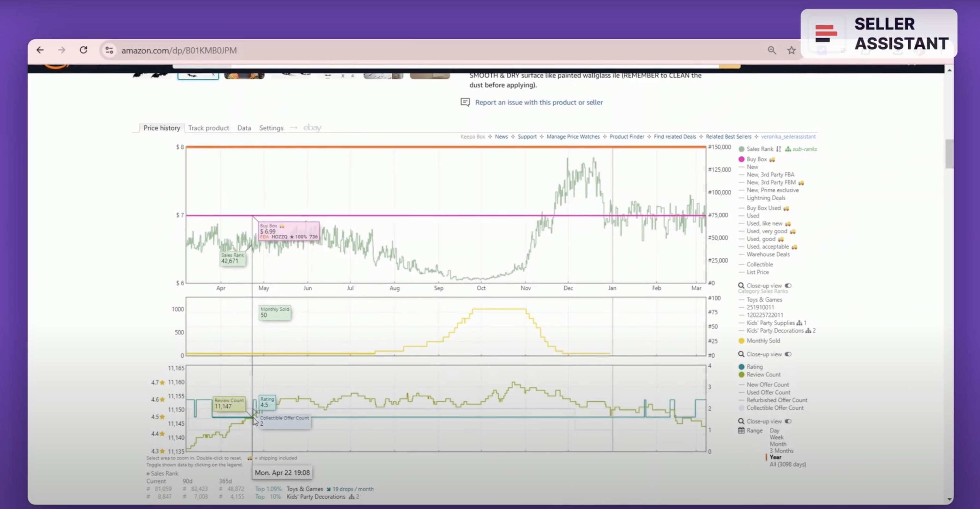Image resolution: width=980 pixels, height=509 pixels.
Task: Open the Product Finder link
Action: point(627,136)
